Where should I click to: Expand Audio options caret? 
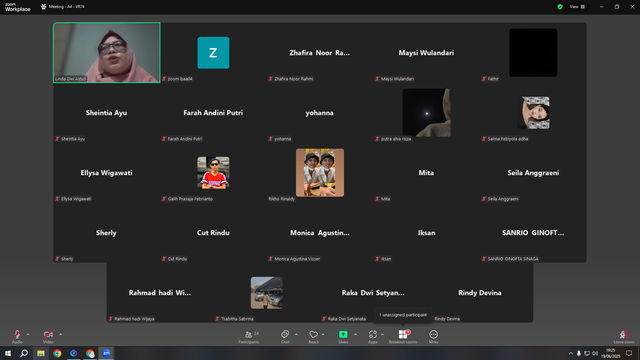(x=28, y=334)
